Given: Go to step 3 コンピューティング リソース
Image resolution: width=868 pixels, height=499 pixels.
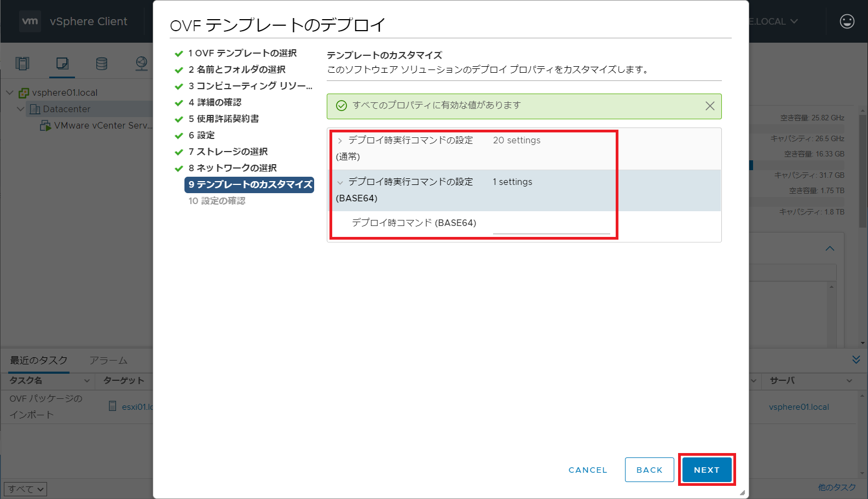Looking at the screenshot, I should pos(251,86).
